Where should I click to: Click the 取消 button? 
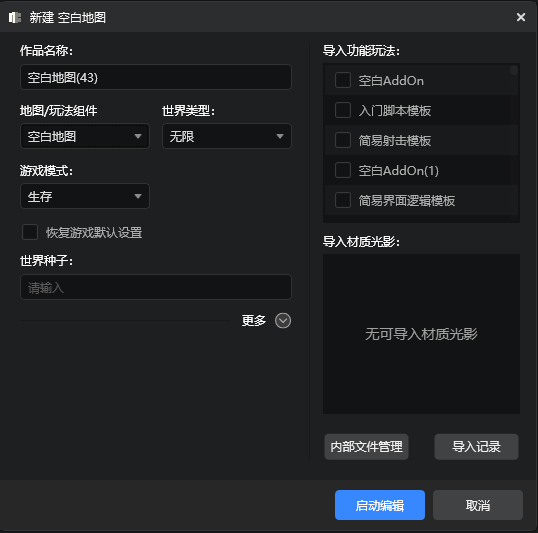pos(478,505)
